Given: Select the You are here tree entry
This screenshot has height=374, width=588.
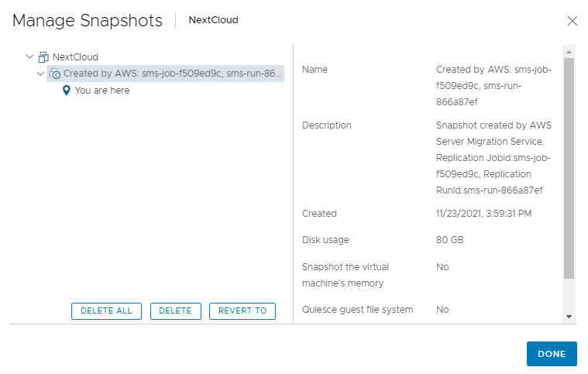Looking at the screenshot, I should [102, 91].
